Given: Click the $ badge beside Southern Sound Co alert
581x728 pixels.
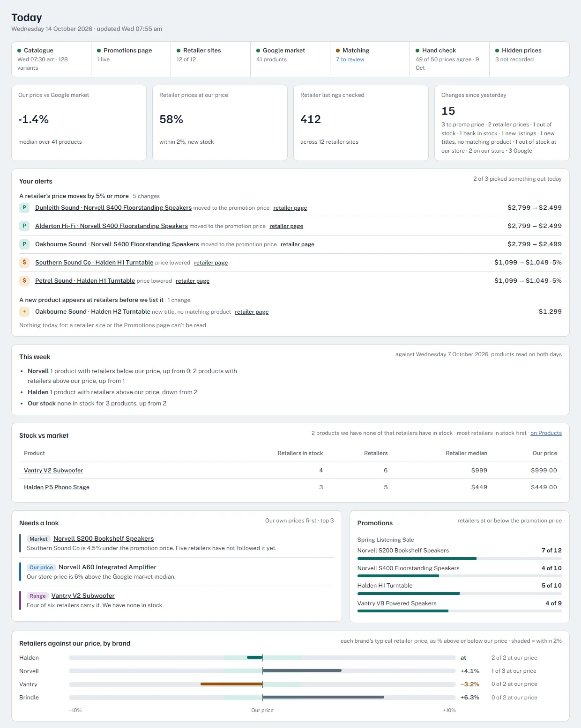Looking at the screenshot, I should click(24, 262).
